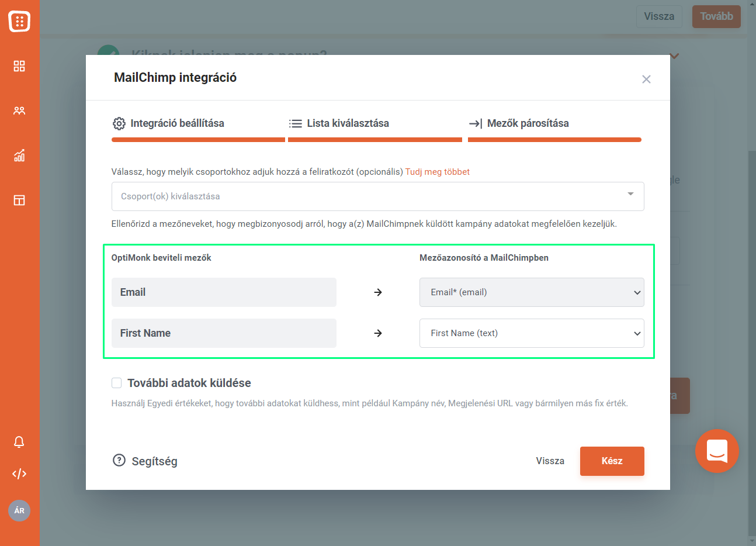
Task: Click the OptiMonk logo in sidebar
Action: pos(19,21)
